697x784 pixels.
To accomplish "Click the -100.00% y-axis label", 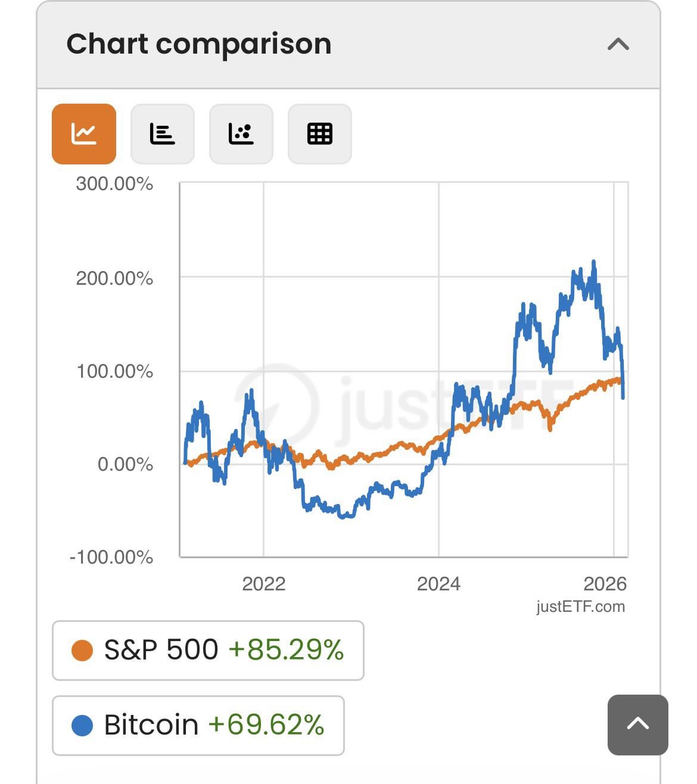I will pyautogui.click(x=111, y=558).
